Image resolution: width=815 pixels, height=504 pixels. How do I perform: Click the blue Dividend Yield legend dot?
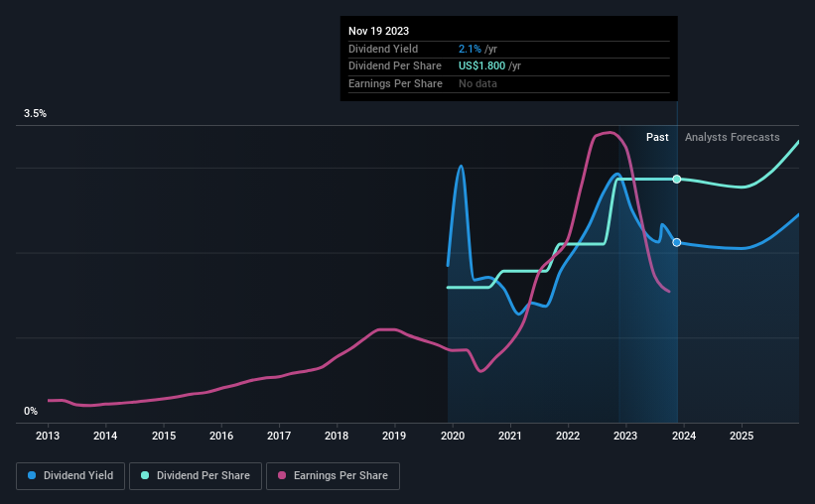coord(32,475)
